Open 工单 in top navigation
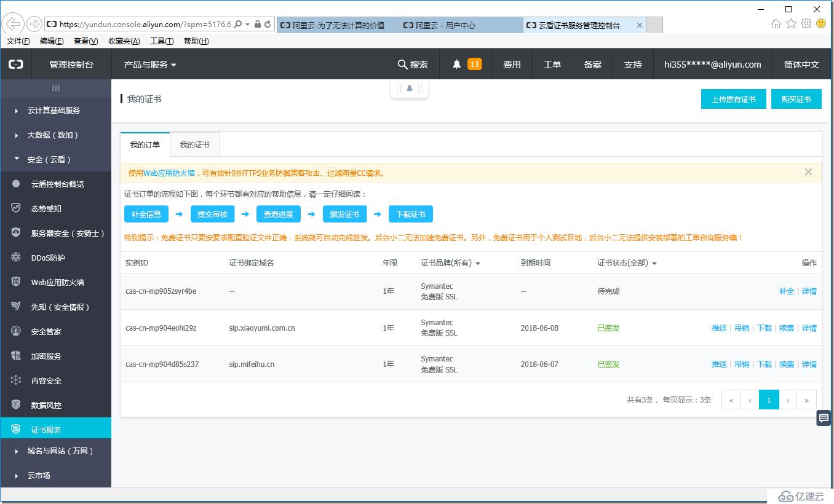 (552, 64)
